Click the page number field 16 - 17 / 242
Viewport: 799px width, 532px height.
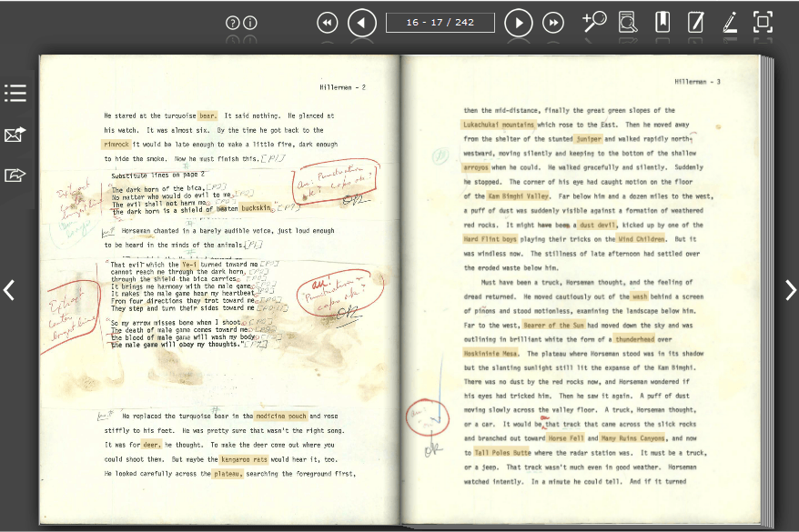coord(440,23)
